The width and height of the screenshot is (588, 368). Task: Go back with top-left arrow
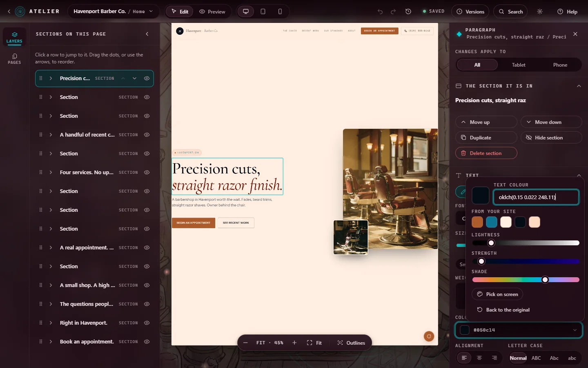9,11
